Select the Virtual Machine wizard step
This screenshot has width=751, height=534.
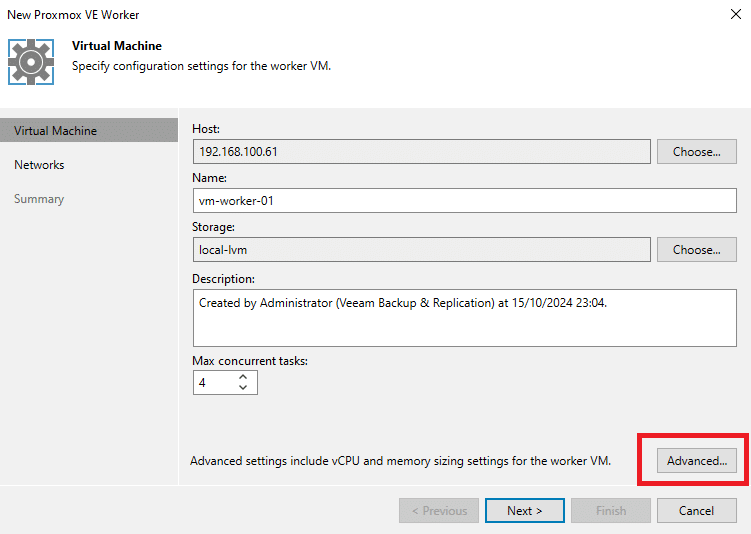point(89,131)
